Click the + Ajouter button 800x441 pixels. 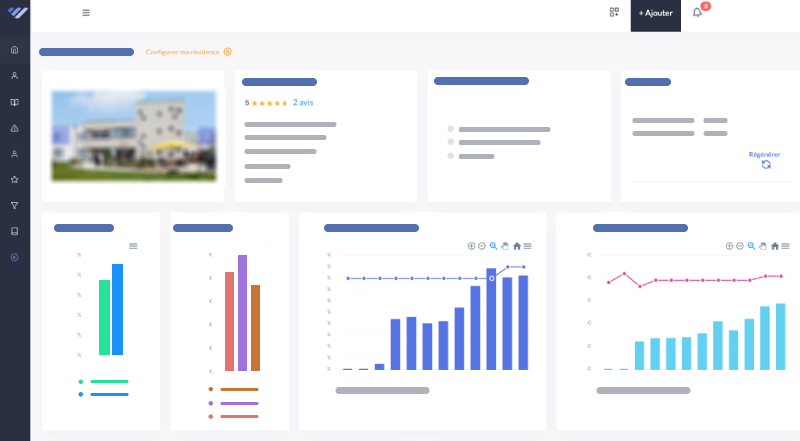[655, 14]
